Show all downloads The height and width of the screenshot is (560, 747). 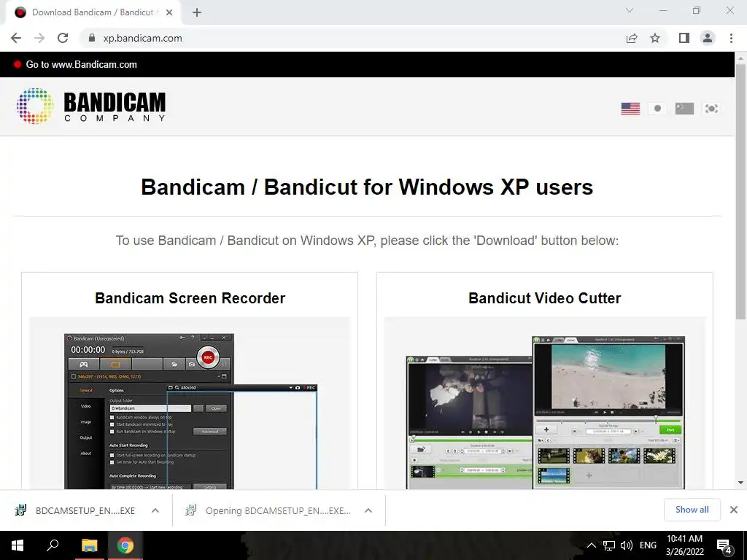[x=692, y=510]
